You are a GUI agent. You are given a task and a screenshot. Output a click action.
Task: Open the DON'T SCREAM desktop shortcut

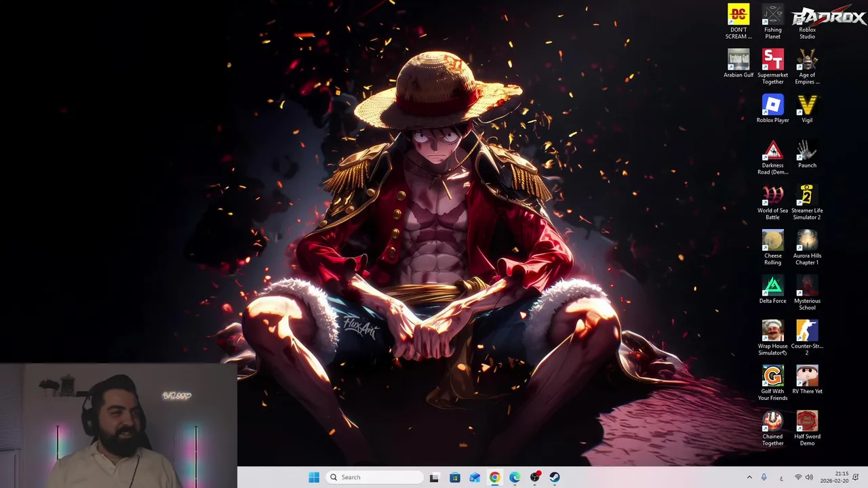[738, 22]
